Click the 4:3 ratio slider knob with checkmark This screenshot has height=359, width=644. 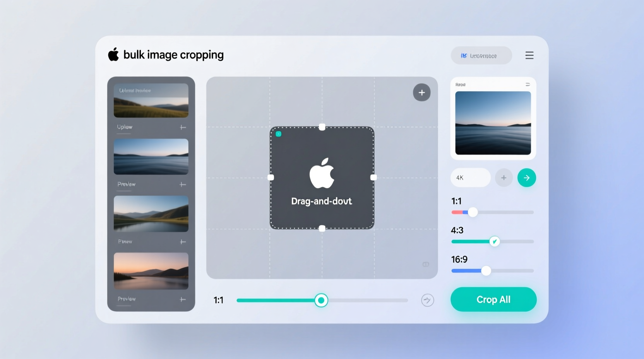coord(494,241)
